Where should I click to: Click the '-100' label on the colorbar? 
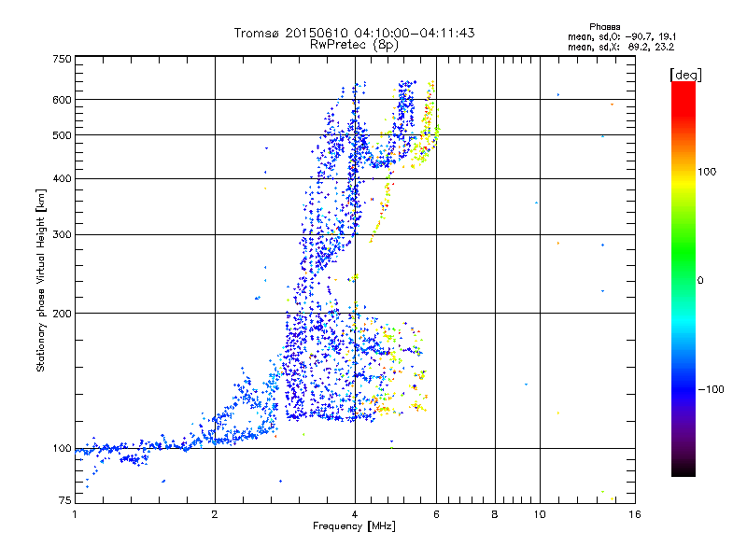pos(711,389)
